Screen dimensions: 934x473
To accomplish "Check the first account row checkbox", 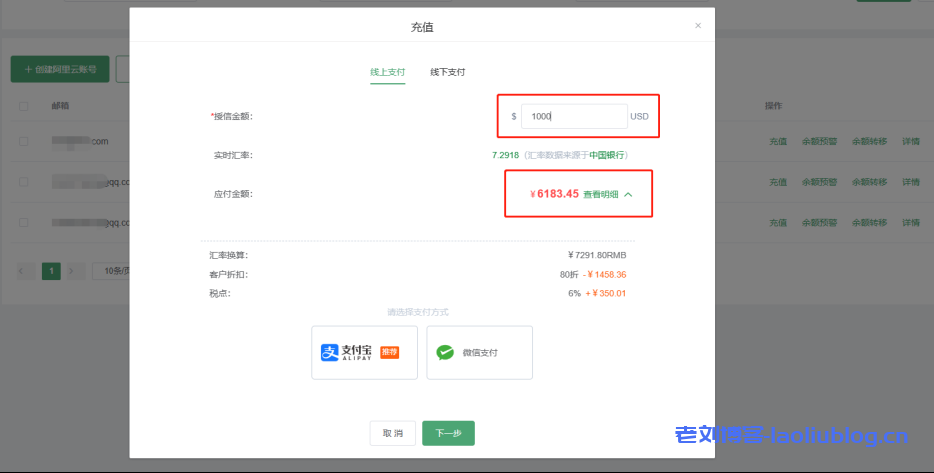I will tap(23, 141).
